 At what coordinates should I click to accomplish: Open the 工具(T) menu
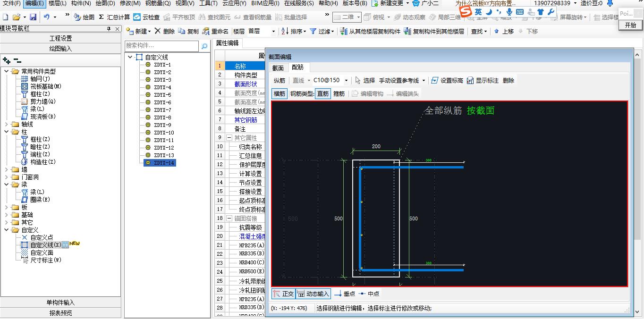pyautogui.click(x=208, y=3)
